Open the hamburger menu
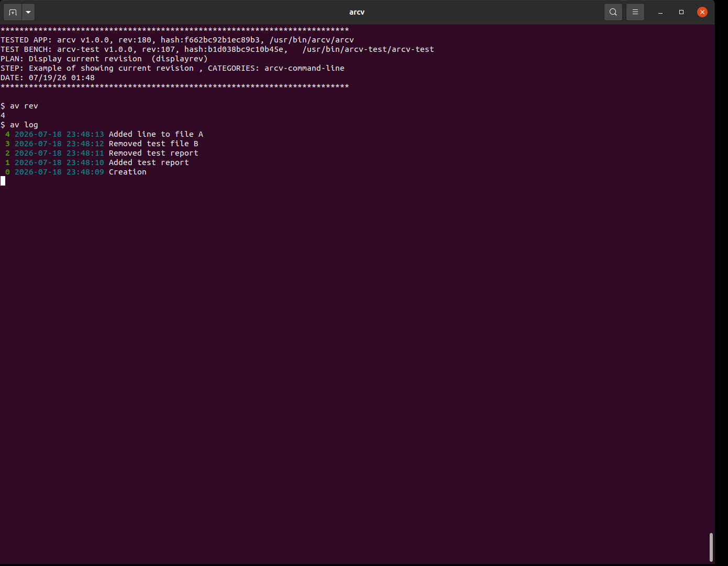The height and width of the screenshot is (566, 728). pyautogui.click(x=635, y=12)
